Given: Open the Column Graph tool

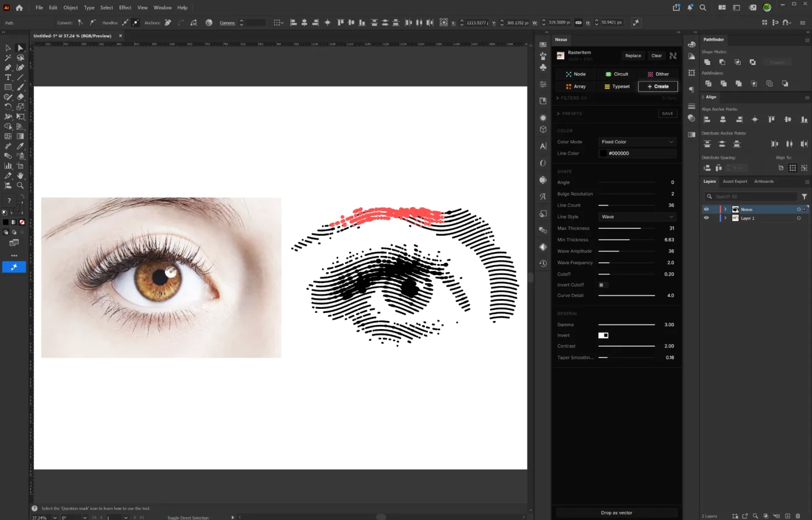Looking at the screenshot, I should (8, 166).
